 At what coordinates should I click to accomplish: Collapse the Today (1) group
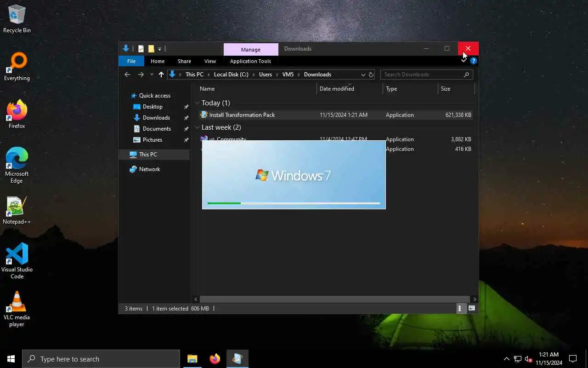click(197, 103)
